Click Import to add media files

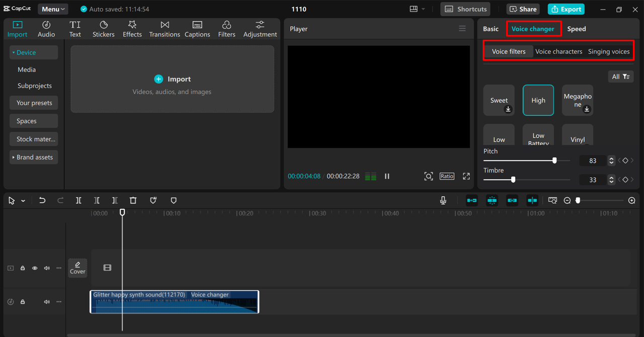[173, 79]
